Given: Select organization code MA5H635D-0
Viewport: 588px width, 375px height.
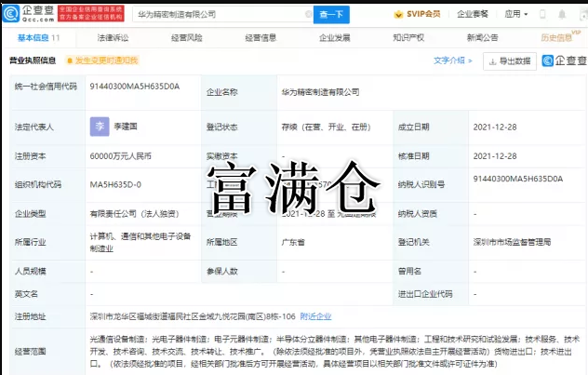Looking at the screenshot, I should [115, 184].
